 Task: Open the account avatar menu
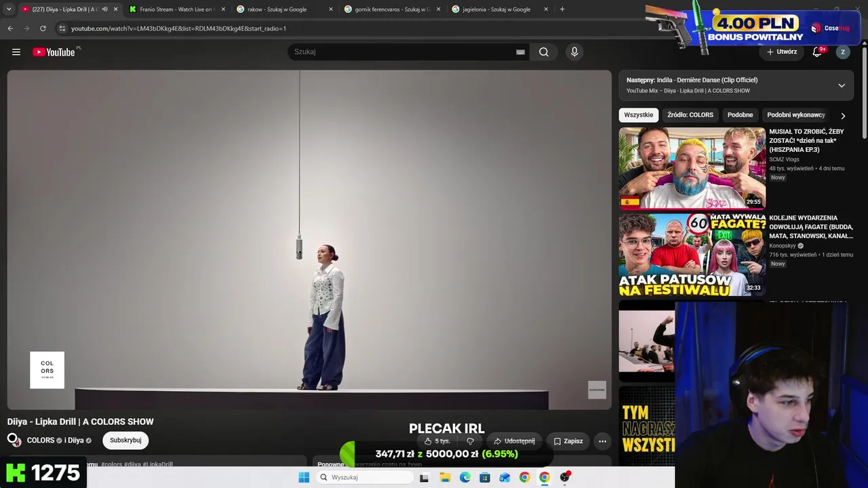[x=843, y=52]
